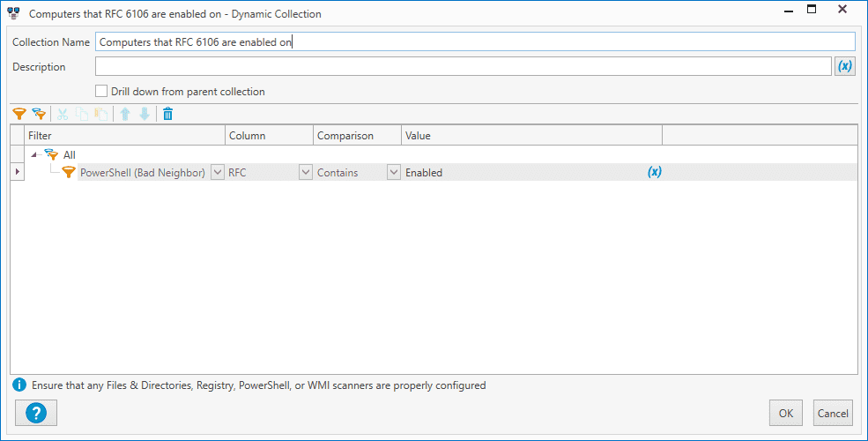Maximize the Dynamic Collection window

pyautogui.click(x=812, y=9)
